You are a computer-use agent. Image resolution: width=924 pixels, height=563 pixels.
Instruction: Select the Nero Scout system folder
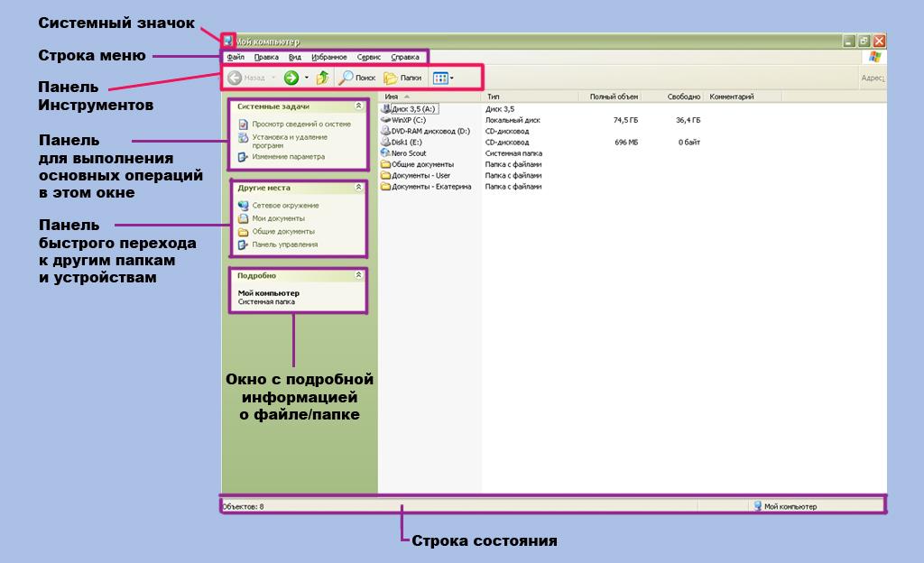pyautogui.click(x=408, y=153)
